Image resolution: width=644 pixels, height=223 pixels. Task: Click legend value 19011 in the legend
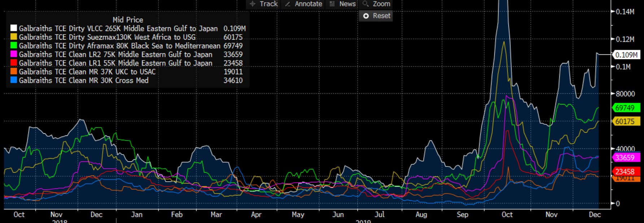click(x=233, y=72)
